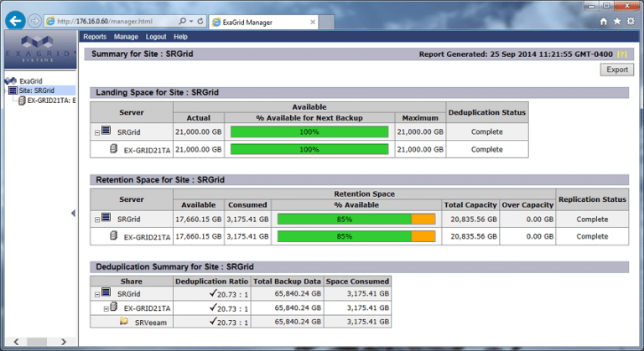The height and width of the screenshot is (351, 644).
Task: Click SRVeeam 65,840.24 GB total backup data
Action: coord(298,322)
